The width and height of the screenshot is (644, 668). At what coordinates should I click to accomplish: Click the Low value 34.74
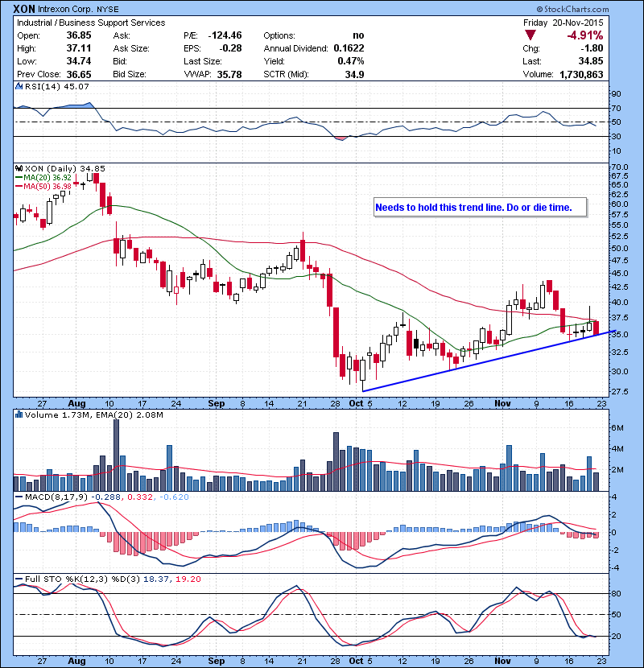pos(79,61)
